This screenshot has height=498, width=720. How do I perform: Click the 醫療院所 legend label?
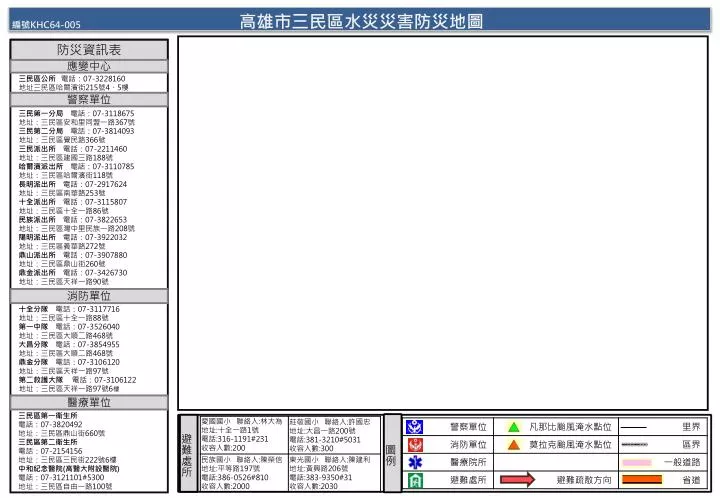468,462
